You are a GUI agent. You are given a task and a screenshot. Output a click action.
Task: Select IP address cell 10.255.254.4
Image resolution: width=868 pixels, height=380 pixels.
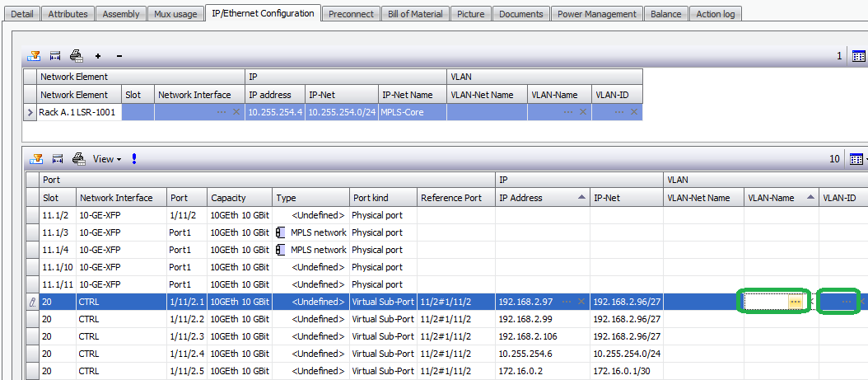pos(274,112)
